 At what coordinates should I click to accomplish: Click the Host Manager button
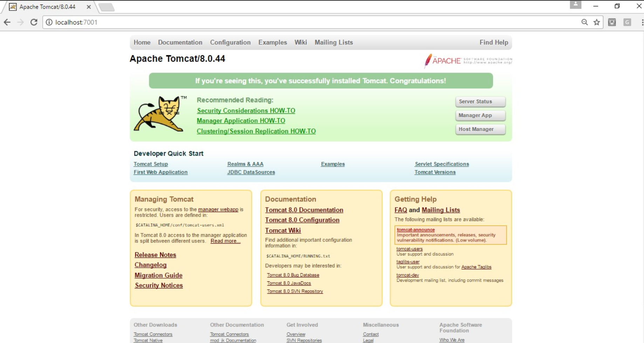pyautogui.click(x=480, y=129)
